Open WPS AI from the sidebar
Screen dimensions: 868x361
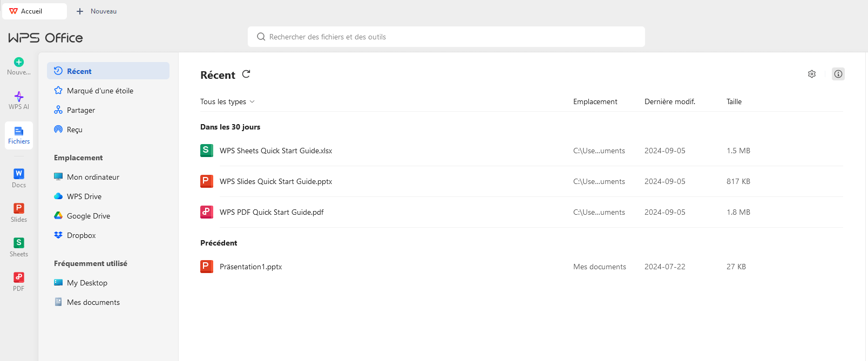[19, 100]
